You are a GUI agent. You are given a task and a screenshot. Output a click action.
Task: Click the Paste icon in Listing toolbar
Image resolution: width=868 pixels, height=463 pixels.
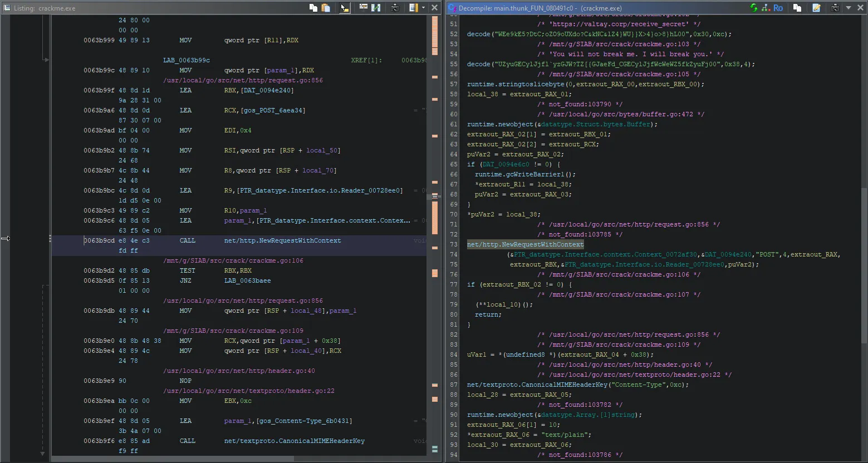click(326, 8)
